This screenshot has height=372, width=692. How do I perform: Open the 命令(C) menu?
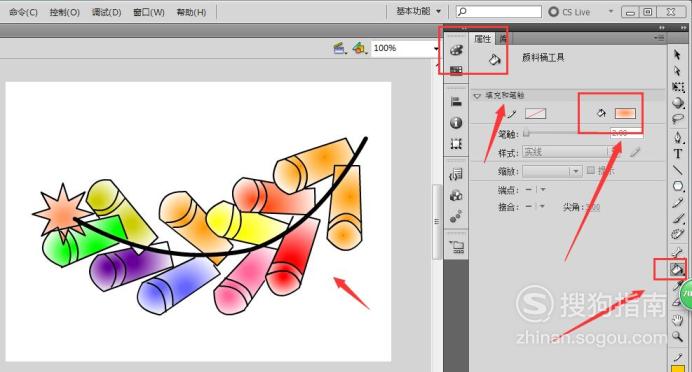point(23,12)
